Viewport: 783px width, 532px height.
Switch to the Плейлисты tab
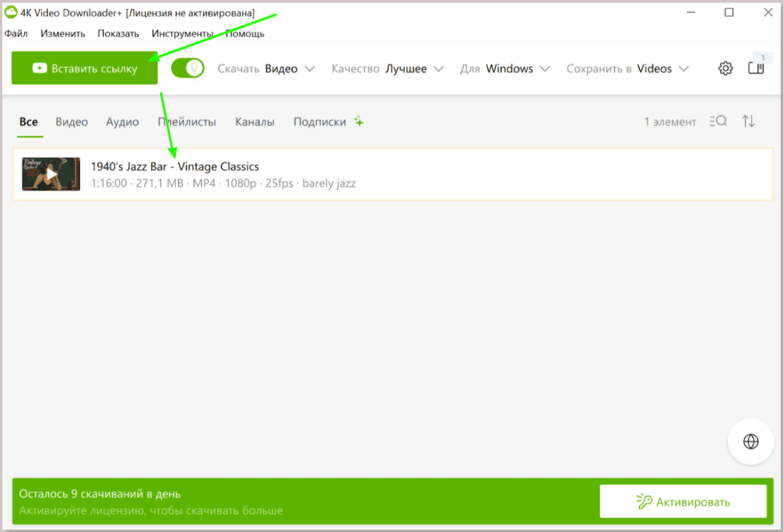click(187, 122)
